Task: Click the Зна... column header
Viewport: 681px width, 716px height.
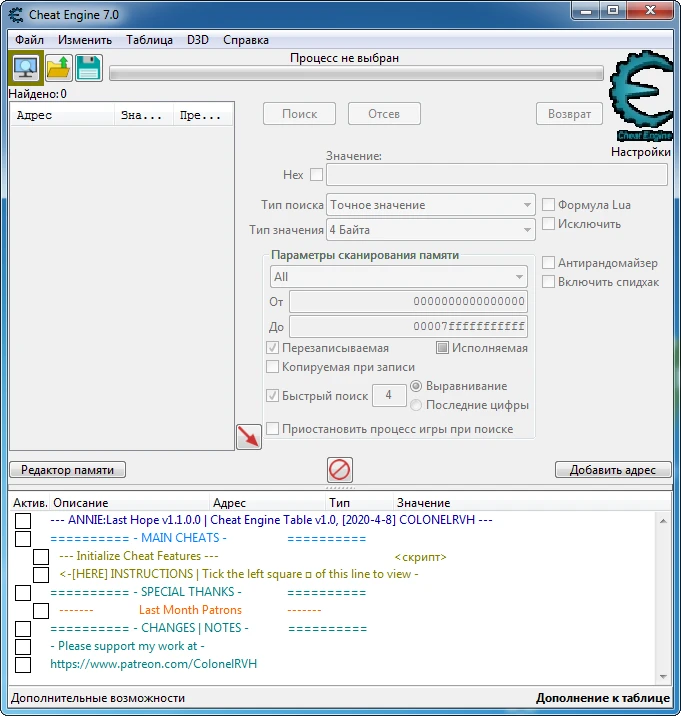Action: pos(144,115)
